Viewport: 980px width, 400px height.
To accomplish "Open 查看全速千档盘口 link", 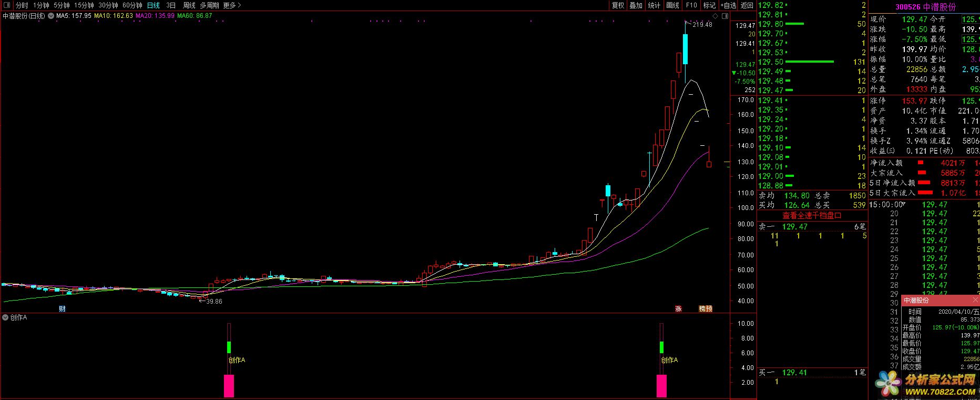I will [812, 215].
